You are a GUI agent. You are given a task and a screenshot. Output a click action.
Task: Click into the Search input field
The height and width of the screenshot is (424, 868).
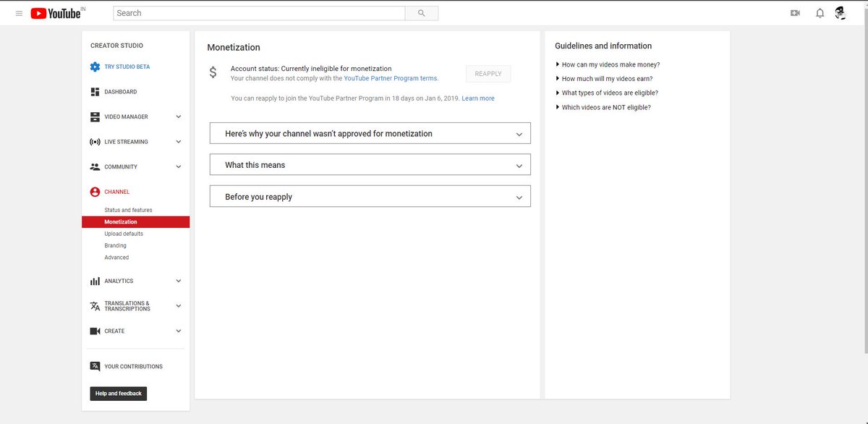click(259, 13)
